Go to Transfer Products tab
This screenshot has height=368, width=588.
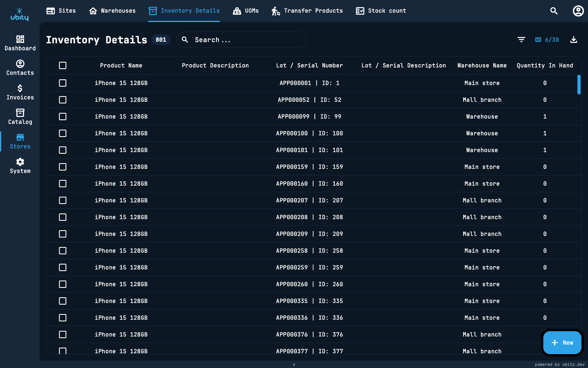[307, 11]
